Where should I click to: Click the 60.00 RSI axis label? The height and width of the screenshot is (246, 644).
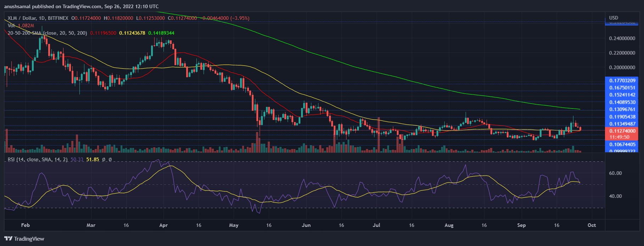point(615,173)
